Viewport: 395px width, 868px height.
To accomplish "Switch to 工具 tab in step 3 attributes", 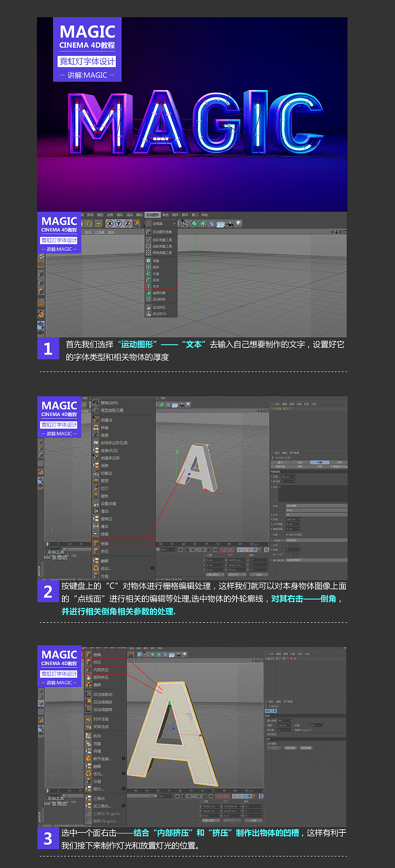I will point(274,711).
